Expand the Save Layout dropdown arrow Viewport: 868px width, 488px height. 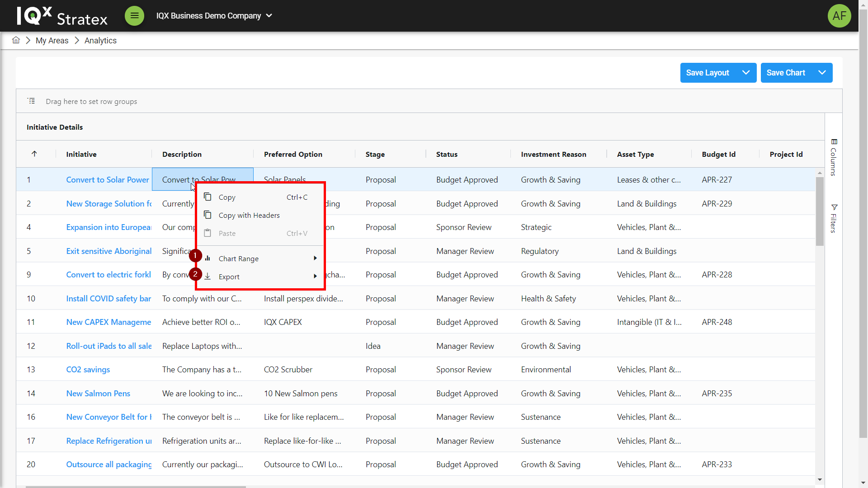[x=746, y=73]
